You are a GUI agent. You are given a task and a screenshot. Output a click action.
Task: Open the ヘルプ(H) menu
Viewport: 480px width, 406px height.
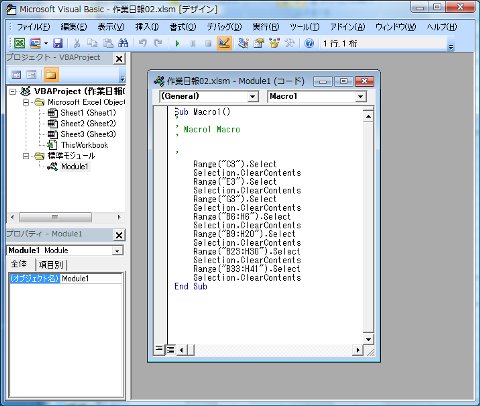click(442, 27)
